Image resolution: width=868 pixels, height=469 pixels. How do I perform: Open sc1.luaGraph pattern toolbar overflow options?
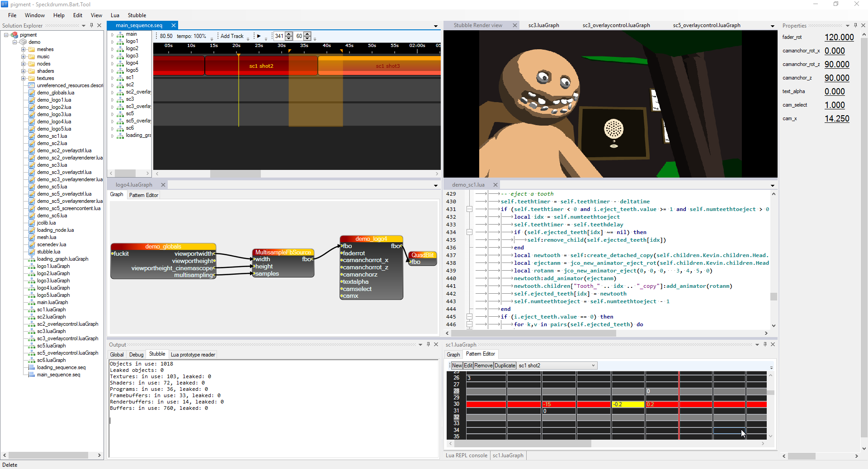click(771, 367)
